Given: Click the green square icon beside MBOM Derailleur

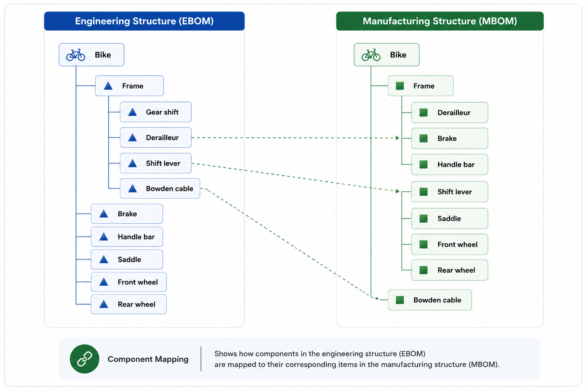Looking at the screenshot, I should [423, 112].
